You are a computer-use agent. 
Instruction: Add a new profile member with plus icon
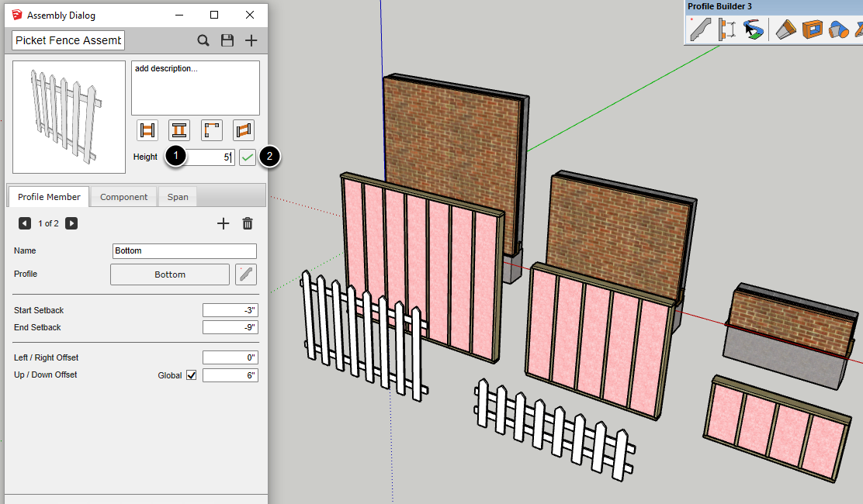click(x=223, y=223)
